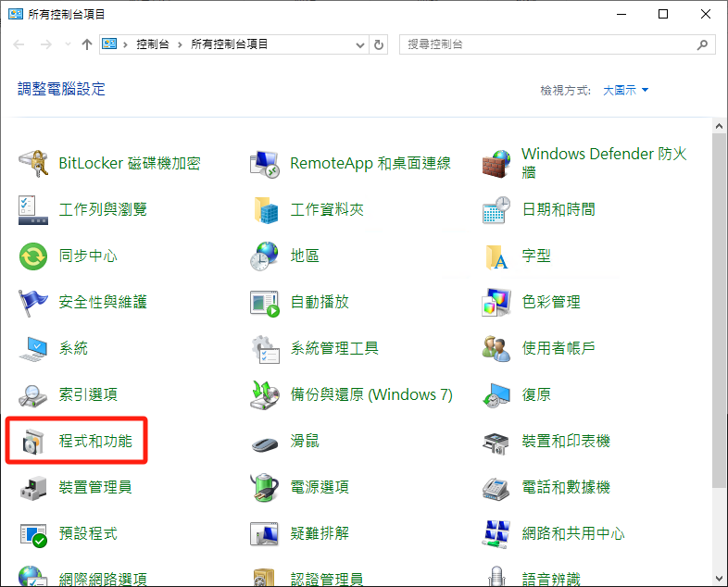The height and width of the screenshot is (587, 728).
Task: Click the search magnifier icon
Action: 702,44
